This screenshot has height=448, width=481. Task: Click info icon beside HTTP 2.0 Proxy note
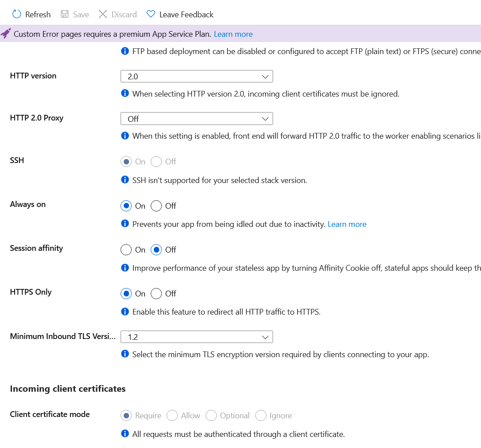pyautogui.click(x=125, y=136)
